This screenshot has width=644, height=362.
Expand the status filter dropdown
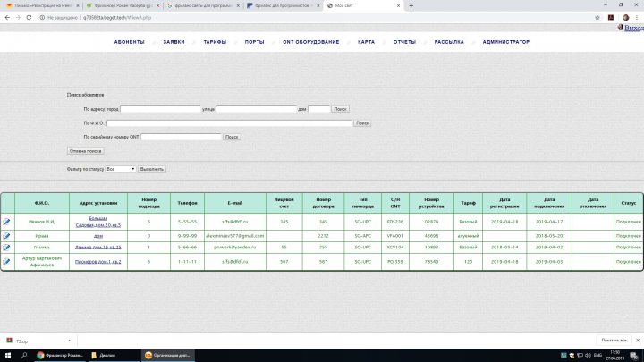(121, 169)
